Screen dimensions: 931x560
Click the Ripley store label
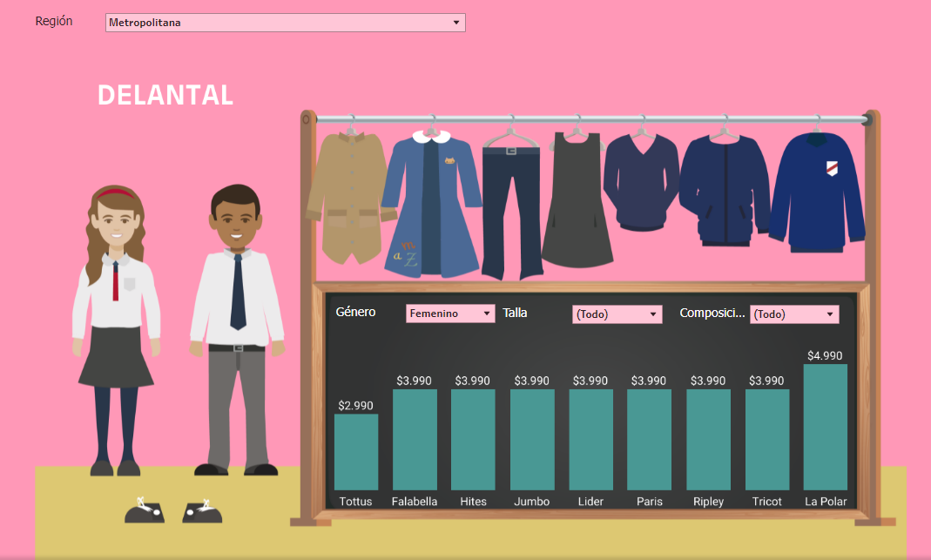tap(708, 502)
